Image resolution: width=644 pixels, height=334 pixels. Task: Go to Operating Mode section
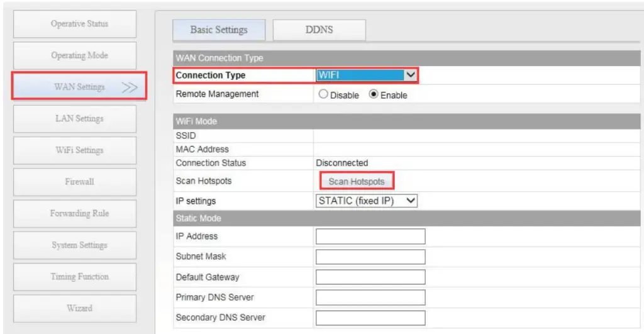[x=79, y=55]
